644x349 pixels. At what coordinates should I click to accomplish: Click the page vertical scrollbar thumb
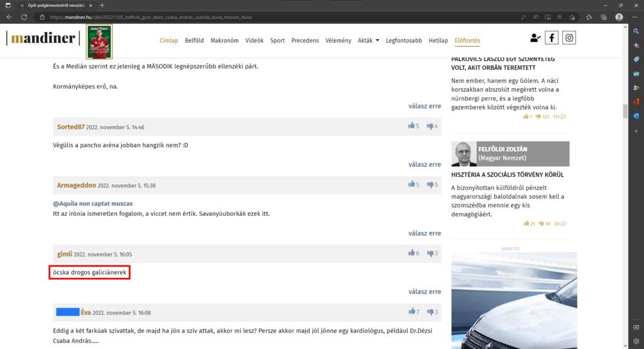coord(625,111)
